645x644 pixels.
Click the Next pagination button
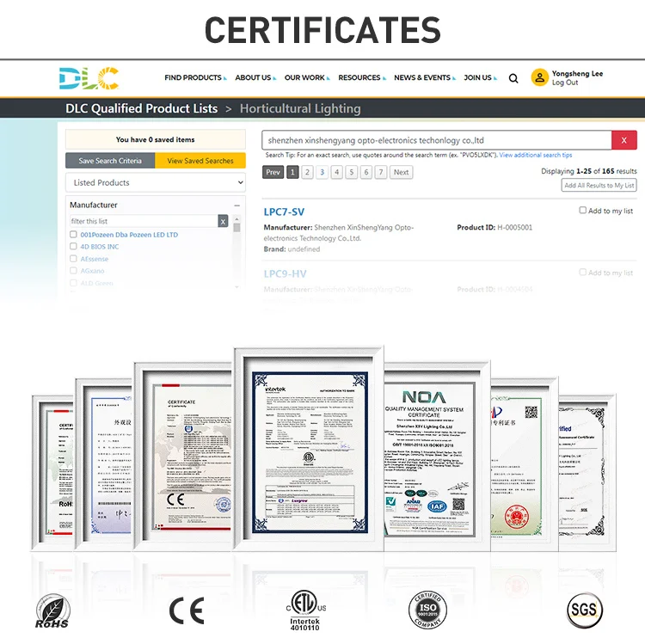click(x=401, y=172)
